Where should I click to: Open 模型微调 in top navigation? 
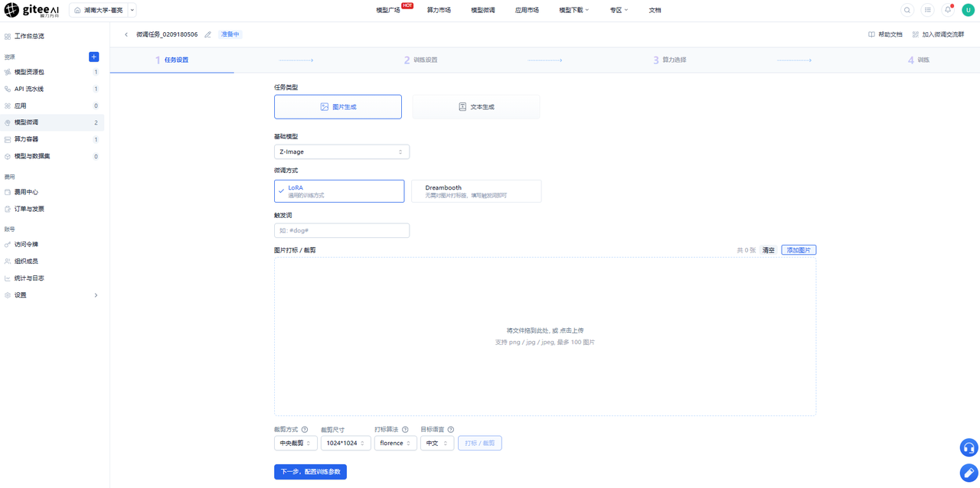(x=482, y=10)
